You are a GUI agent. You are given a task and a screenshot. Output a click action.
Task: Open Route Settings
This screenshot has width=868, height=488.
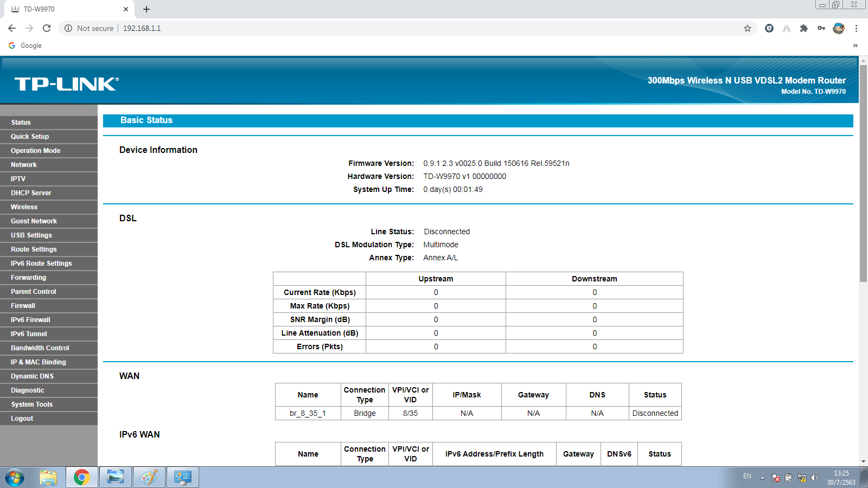[x=49, y=249]
